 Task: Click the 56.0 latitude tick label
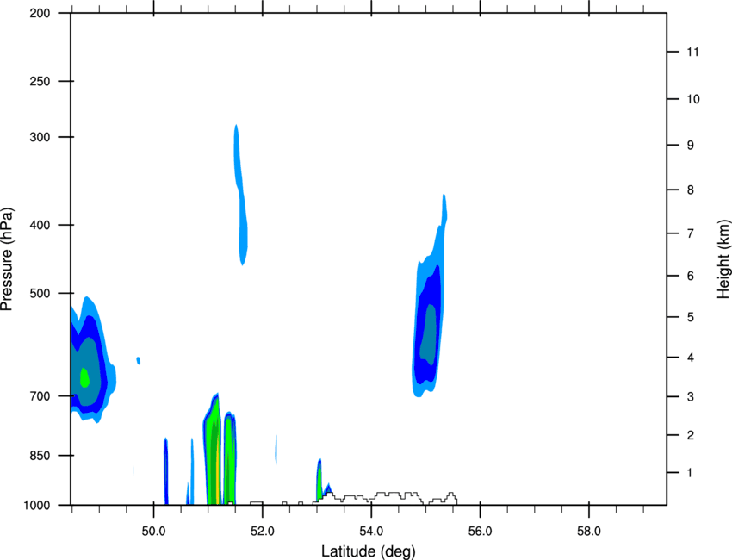[481, 532]
